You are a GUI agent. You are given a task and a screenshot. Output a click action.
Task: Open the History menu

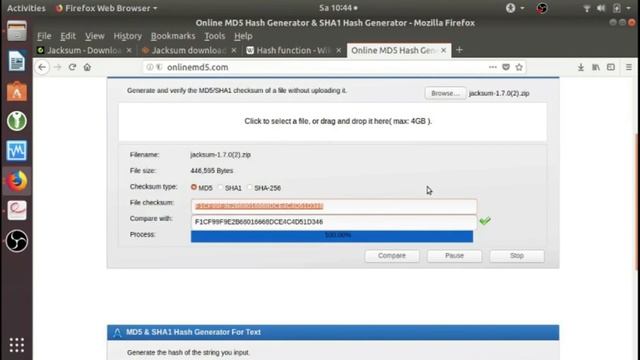[x=127, y=36]
